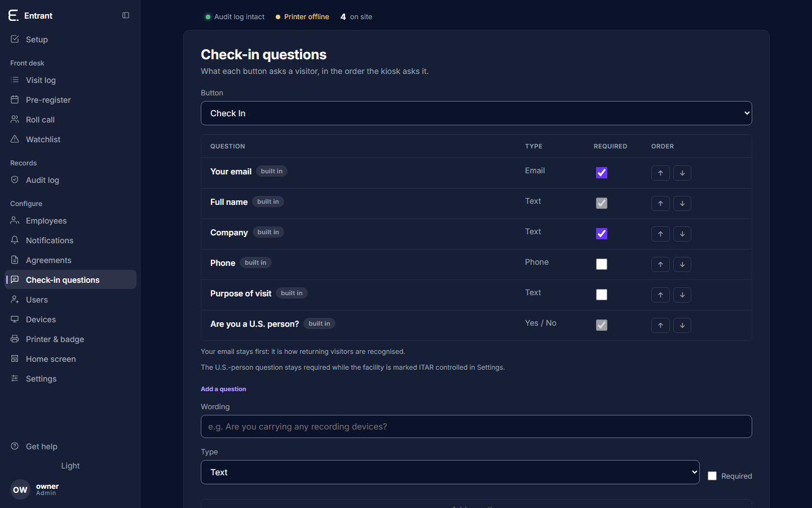Open the Watchlist section
Screen dimensions: 812x508
[x=70, y=139]
